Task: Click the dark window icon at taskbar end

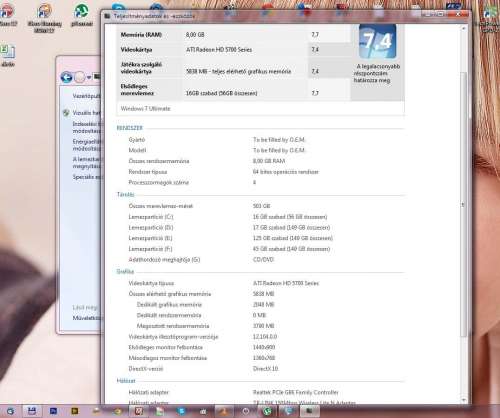Action: click(309, 411)
